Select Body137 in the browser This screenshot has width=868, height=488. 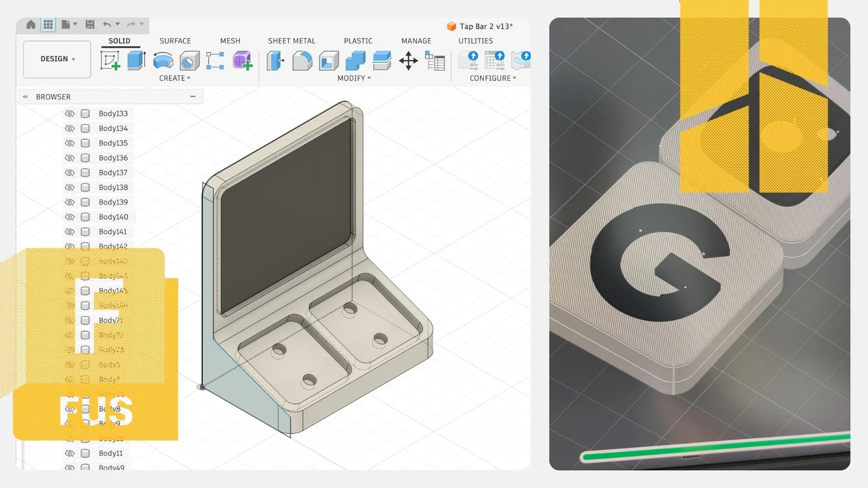[113, 172]
